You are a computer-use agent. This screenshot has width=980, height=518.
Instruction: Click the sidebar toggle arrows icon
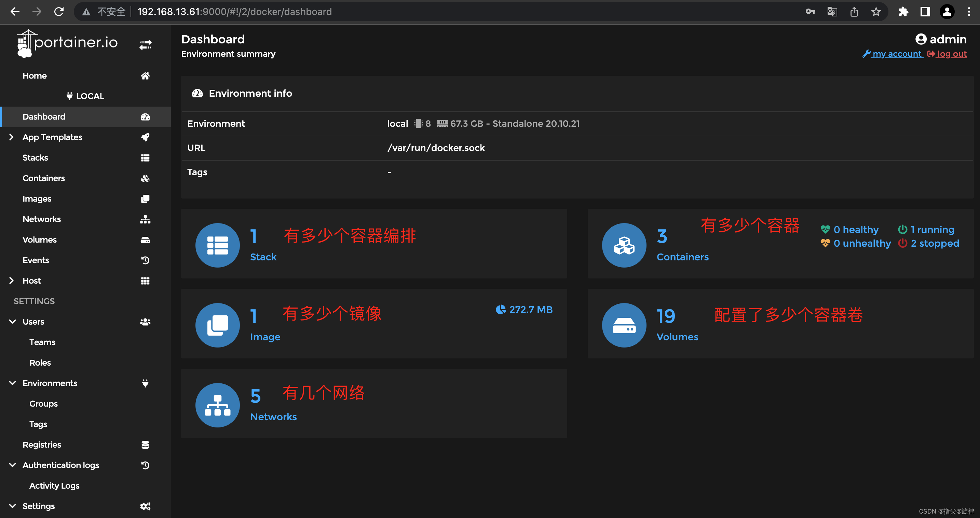pyautogui.click(x=145, y=45)
